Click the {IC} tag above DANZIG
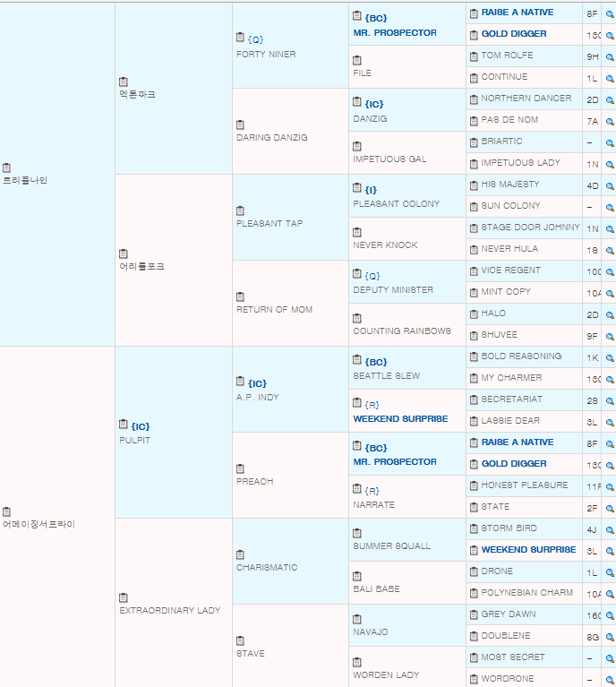The image size is (616, 687). [373, 104]
